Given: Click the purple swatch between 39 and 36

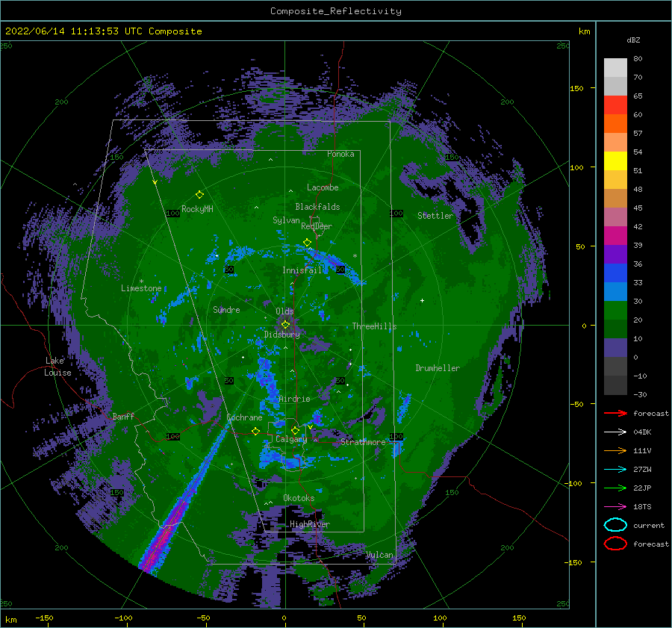Looking at the screenshot, I should tap(615, 254).
